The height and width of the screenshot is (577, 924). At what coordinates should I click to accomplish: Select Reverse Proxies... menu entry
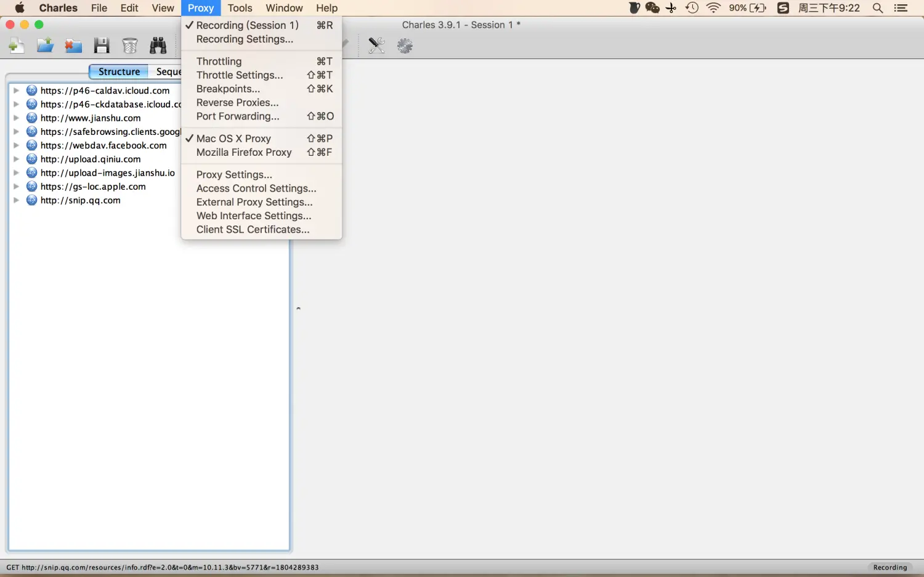point(262,102)
